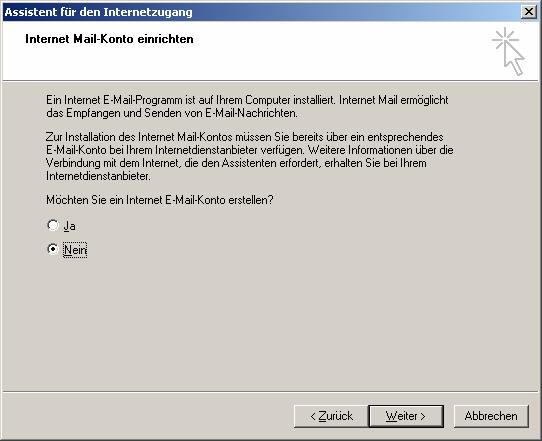The height and width of the screenshot is (441, 542).
Task: Click the wizard cursor icon in header
Action: (508, 51)
